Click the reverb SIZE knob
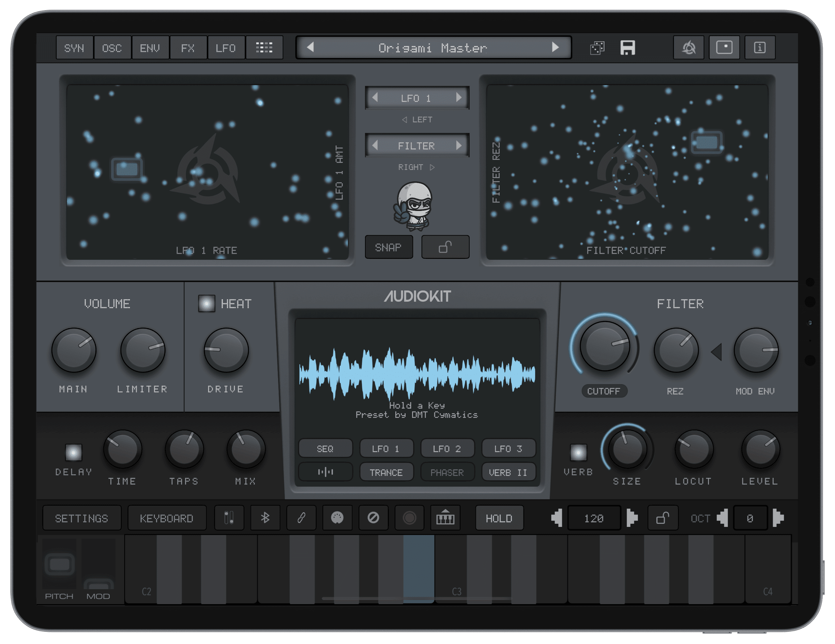This screenshot has width=835, height=644. point(627,449)
